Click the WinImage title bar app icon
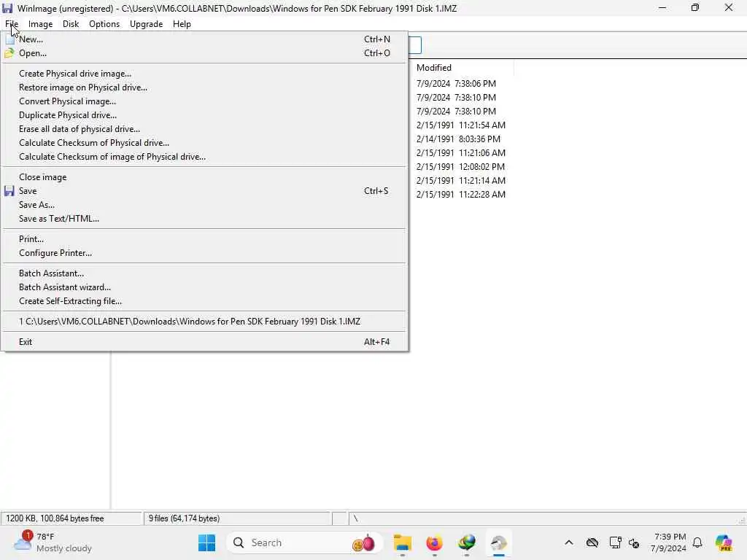Viewport: 747px width, 560px height. pos(7,8)
